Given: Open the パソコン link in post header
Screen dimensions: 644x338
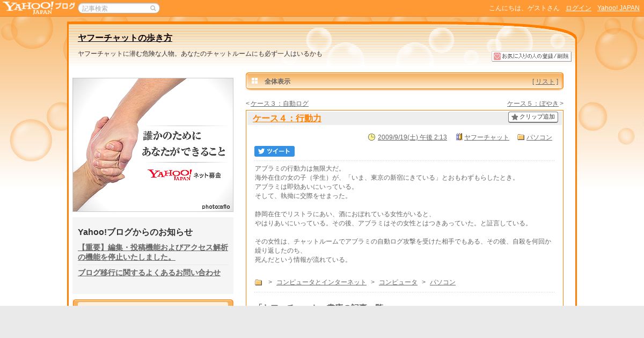Looking at the screenshot, I should 539,137.
